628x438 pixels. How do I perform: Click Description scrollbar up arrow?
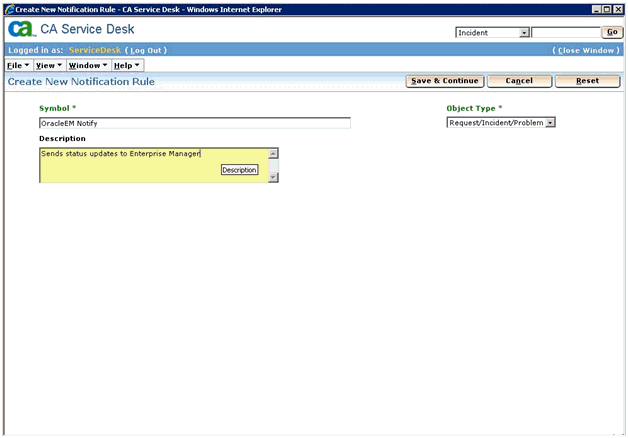273,153
